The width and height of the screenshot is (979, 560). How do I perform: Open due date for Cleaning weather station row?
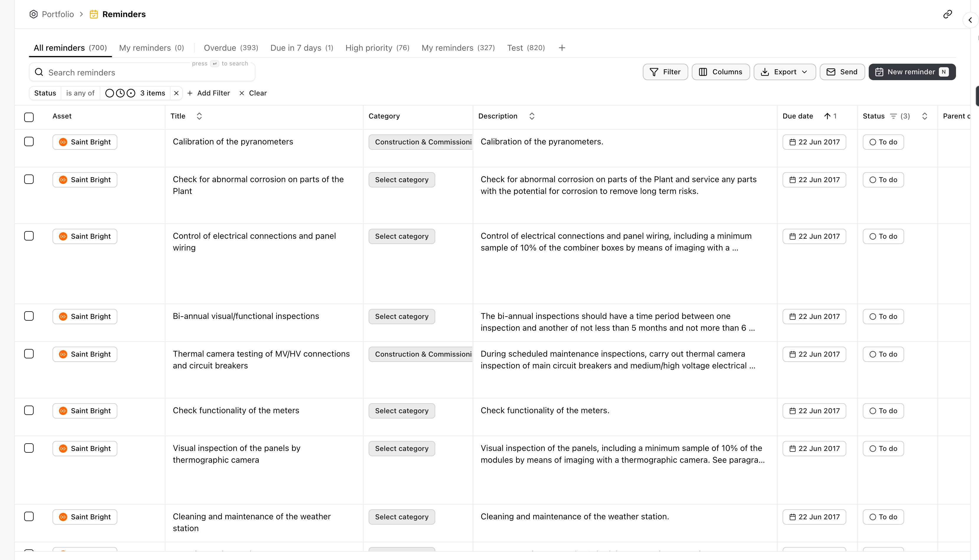pos(814,517)
